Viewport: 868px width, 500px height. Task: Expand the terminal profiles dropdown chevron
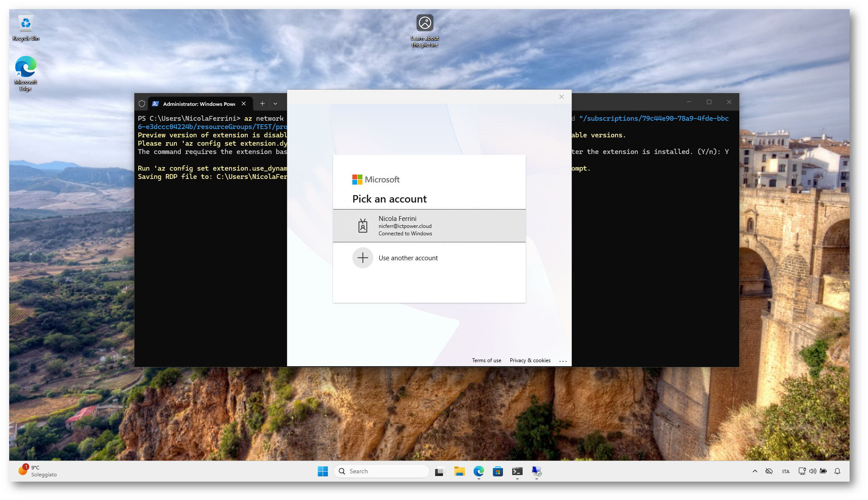tap(275, 104)
